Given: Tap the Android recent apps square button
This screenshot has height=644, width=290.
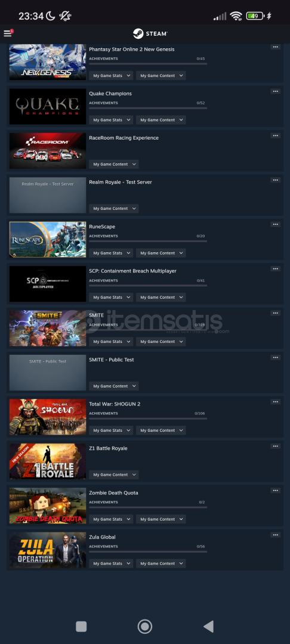Looking at the screenshot, I should [81, 626].
